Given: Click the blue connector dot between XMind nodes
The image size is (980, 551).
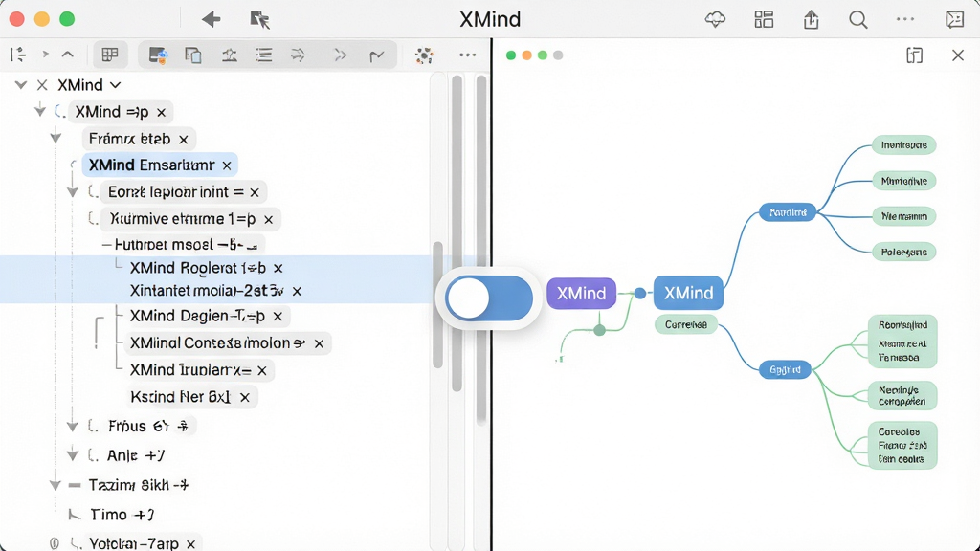Looking at the screenshot, I should click(x=640, y=293).
